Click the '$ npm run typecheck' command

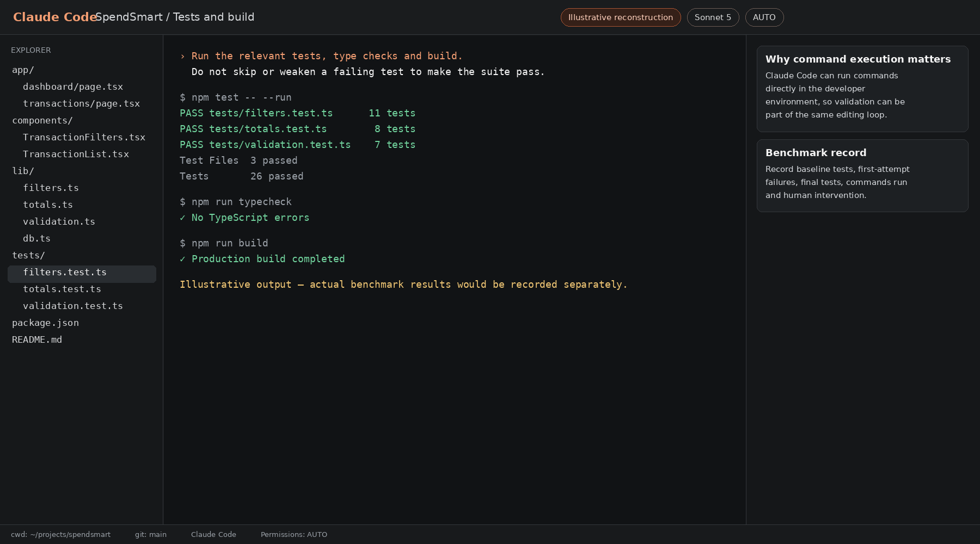coord(236,202)
